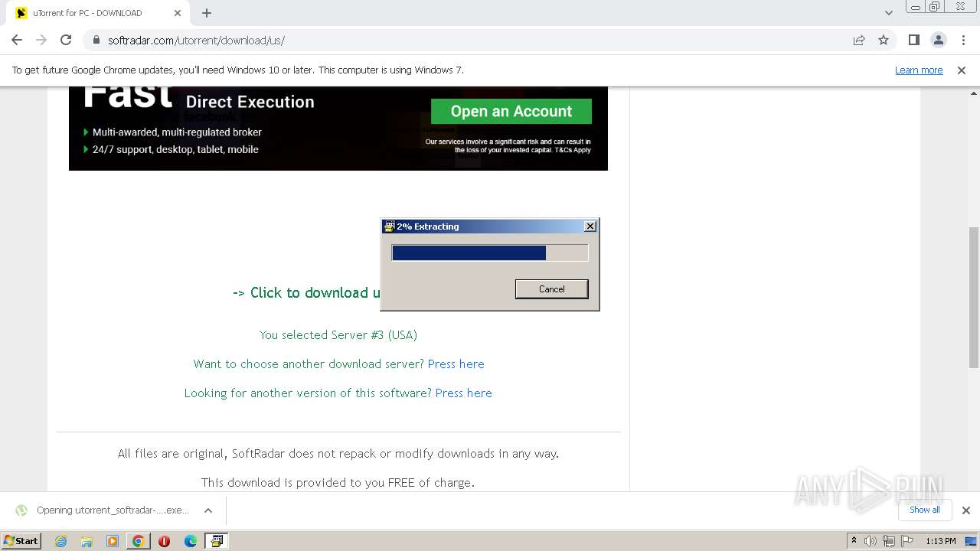980x551 pixels.
Task: Click the extraction progress bar
Action: [x=490, y=253]
